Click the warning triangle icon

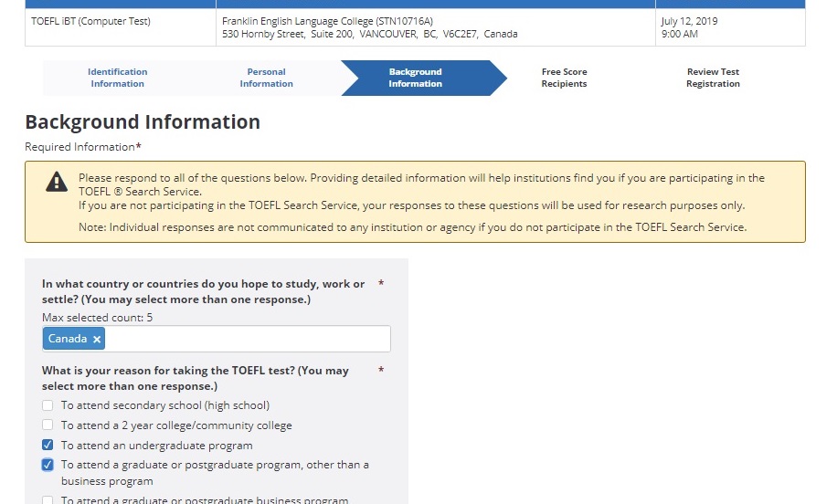tap(57, 182)
